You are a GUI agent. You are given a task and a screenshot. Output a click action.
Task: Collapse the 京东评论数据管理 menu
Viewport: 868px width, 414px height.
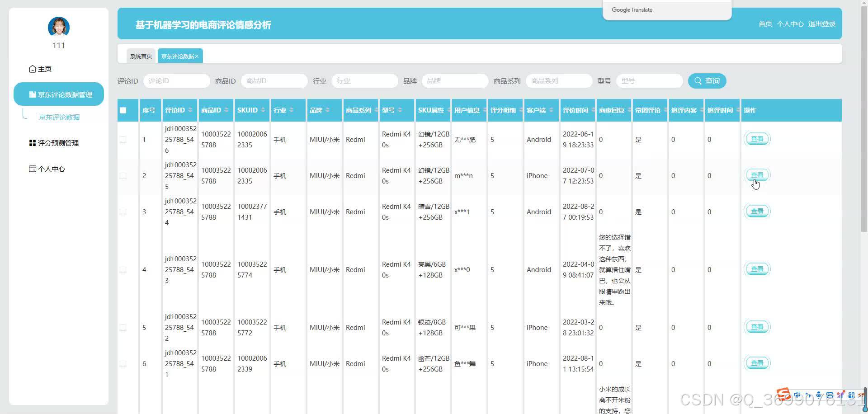(x=59, y=94)
